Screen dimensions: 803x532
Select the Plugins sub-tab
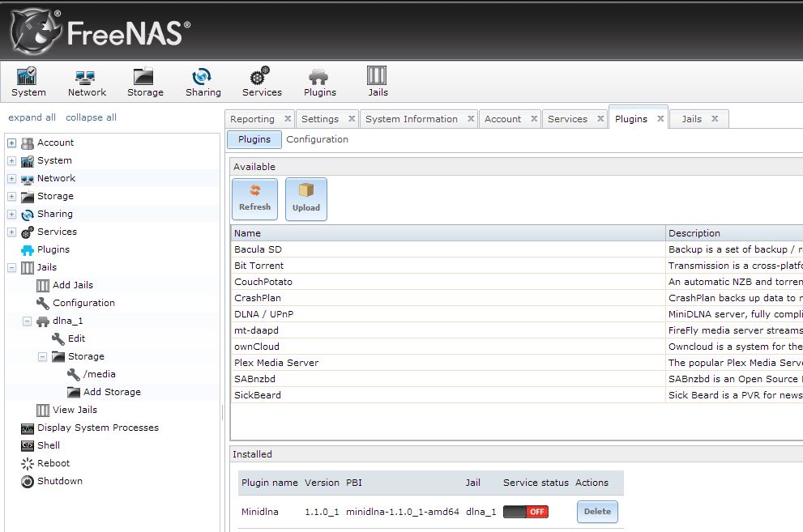pos(254,139)
